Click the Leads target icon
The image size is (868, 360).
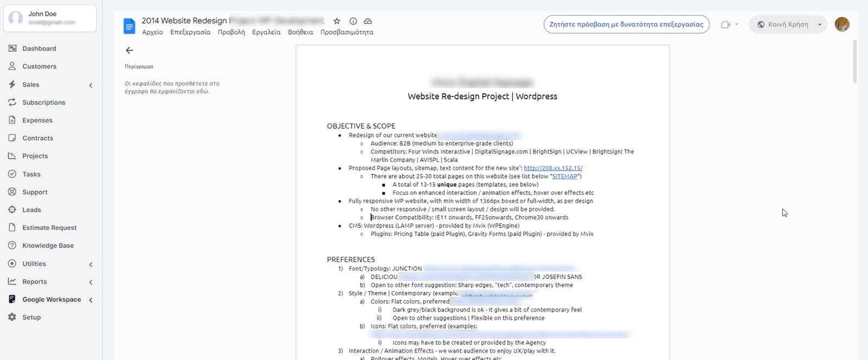tap(12, 210)
